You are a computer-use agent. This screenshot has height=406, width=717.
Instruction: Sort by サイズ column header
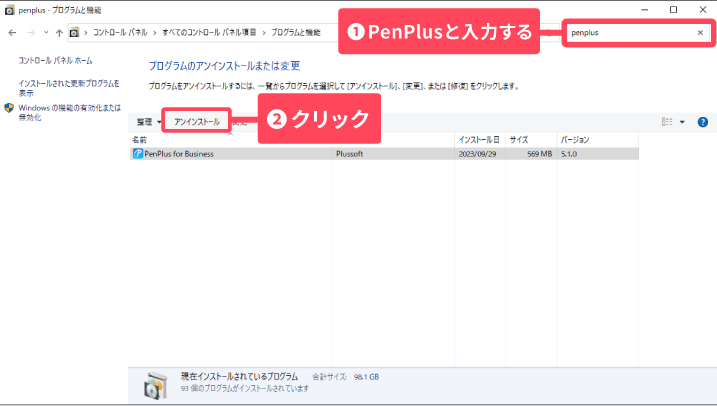click(x=519, y=140)
